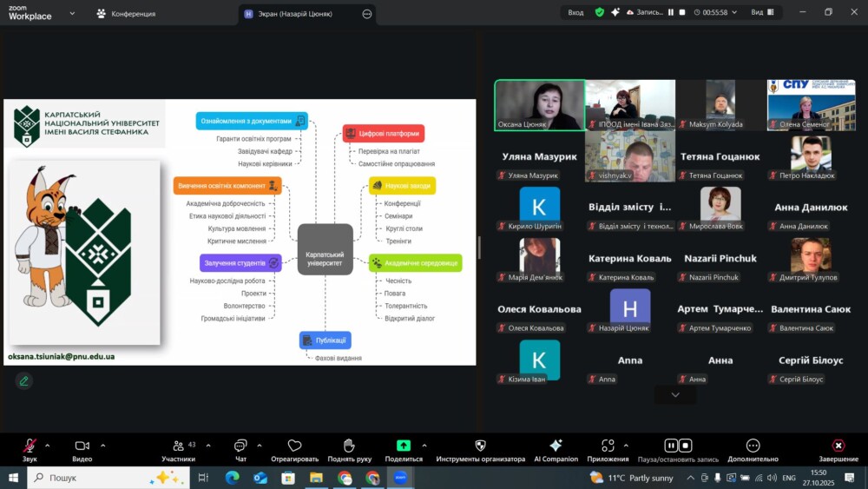Image resolution: width=868 pixels, height=489 pixels.
Task: Click the green Поделиться share button
Action: coord(404,446)
